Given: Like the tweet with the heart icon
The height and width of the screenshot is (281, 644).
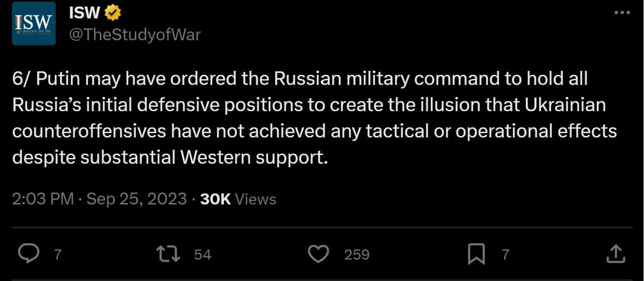Looking at the screenshot, I should click(x=318, y=254).
